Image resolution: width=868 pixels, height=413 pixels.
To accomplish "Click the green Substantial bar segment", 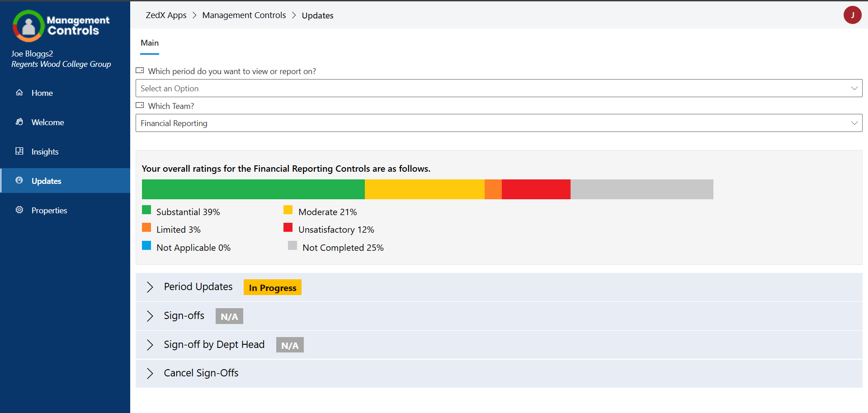I will click(x=253, y=189).
